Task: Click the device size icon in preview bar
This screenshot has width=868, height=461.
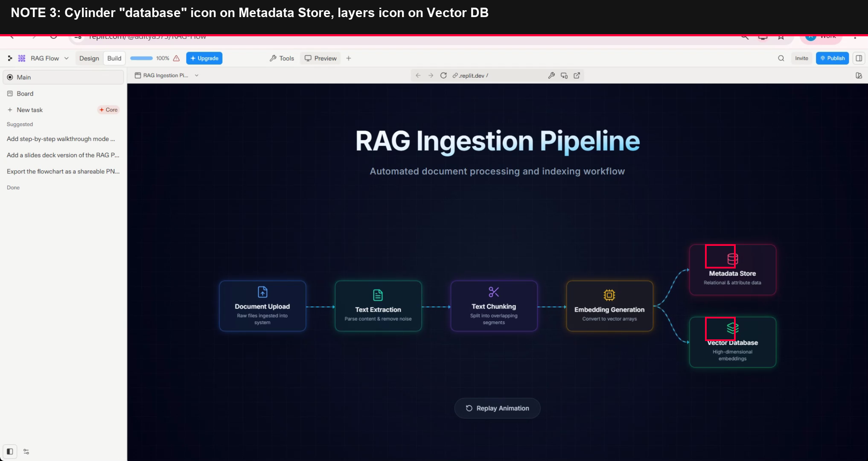Action: click(564, 76)
